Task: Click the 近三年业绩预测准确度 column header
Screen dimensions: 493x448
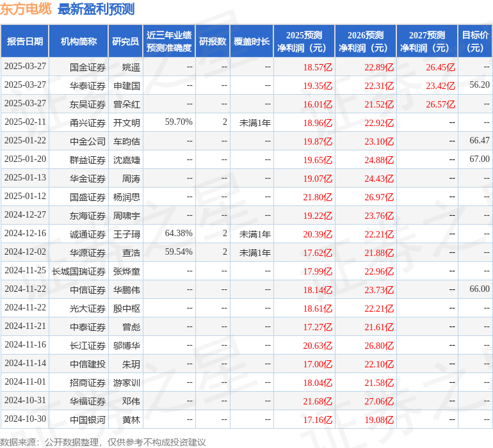Action: point(169,41)
